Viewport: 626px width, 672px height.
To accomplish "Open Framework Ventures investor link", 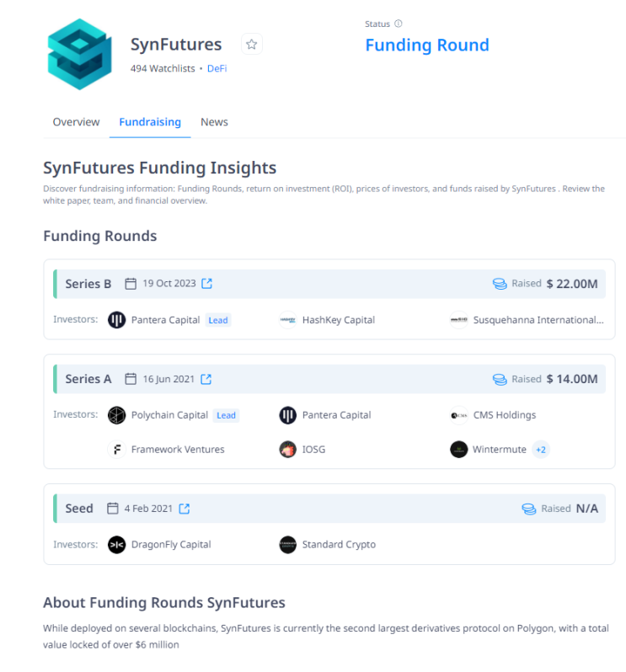I will click(x=178, y=450).
